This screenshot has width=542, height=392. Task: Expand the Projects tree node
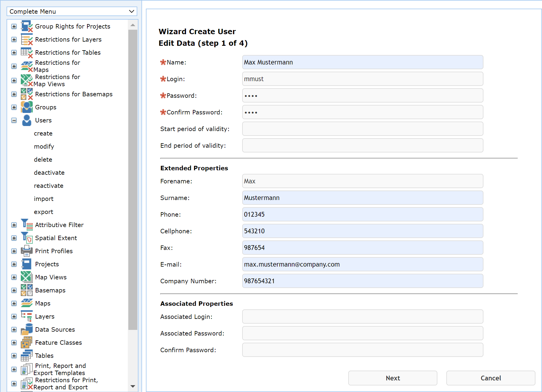pos(14,264)
